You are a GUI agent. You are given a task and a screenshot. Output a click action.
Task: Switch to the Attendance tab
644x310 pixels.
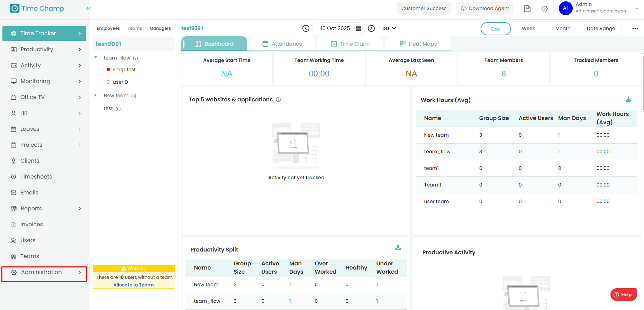(282, 44)
